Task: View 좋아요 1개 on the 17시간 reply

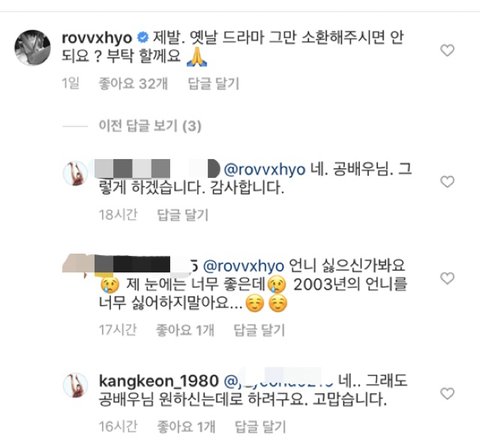Action: [185, 330]
